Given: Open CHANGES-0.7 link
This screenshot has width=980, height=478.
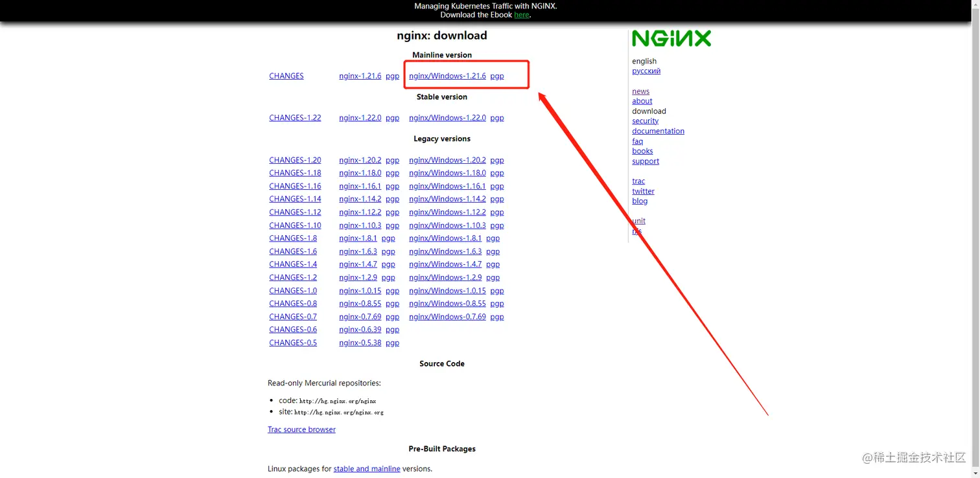Looking at the screenshot, I should tap(293, 317).
